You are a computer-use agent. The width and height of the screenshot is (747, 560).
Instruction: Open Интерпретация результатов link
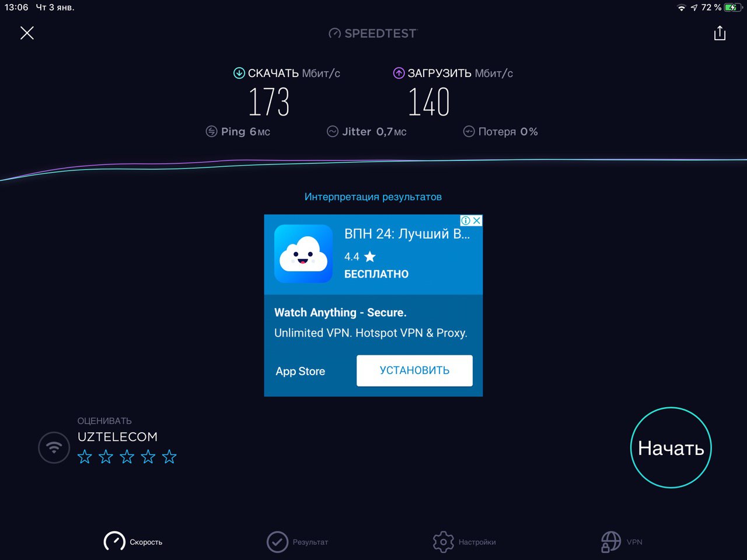[373, 197]
